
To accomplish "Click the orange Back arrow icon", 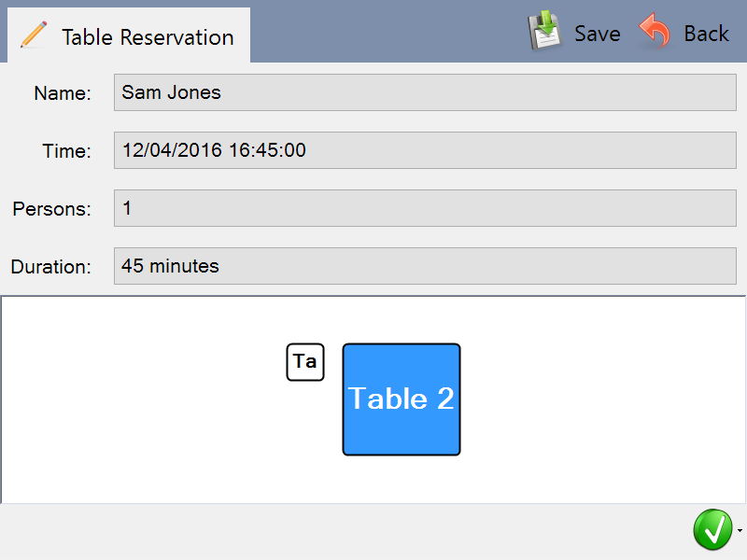I will [655, 33].
